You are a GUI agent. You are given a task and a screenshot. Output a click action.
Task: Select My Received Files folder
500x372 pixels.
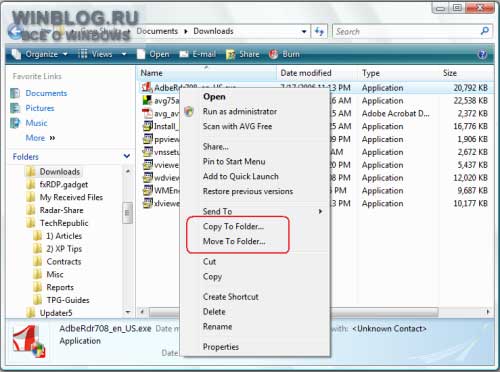[x=71, y=197]
